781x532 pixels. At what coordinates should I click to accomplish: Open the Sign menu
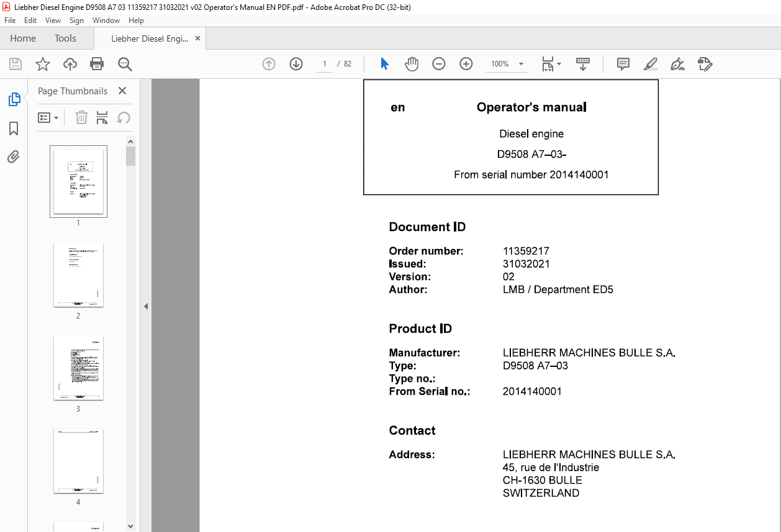tap(76, 20)
